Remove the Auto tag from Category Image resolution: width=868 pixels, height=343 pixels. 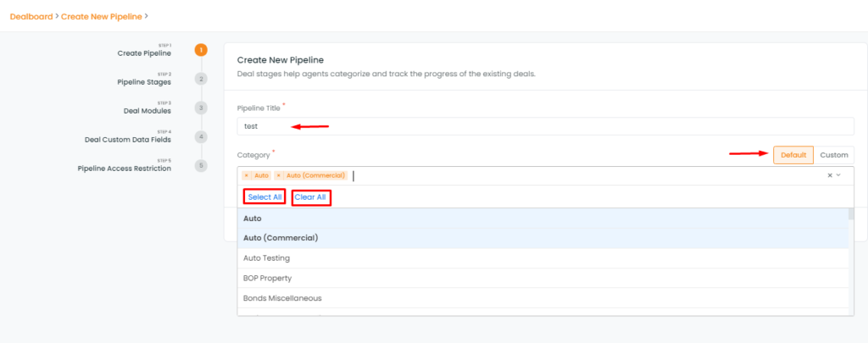point(247,175)
